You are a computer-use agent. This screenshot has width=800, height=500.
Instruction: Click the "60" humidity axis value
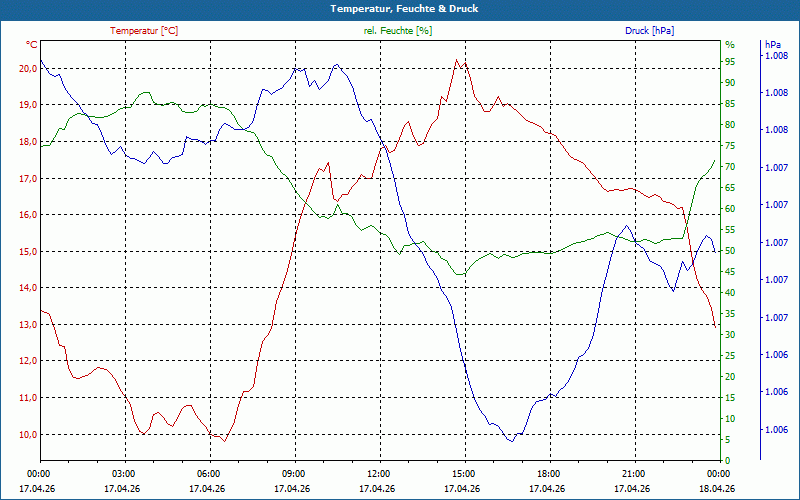pyautogui.click(x=730, y=209)
